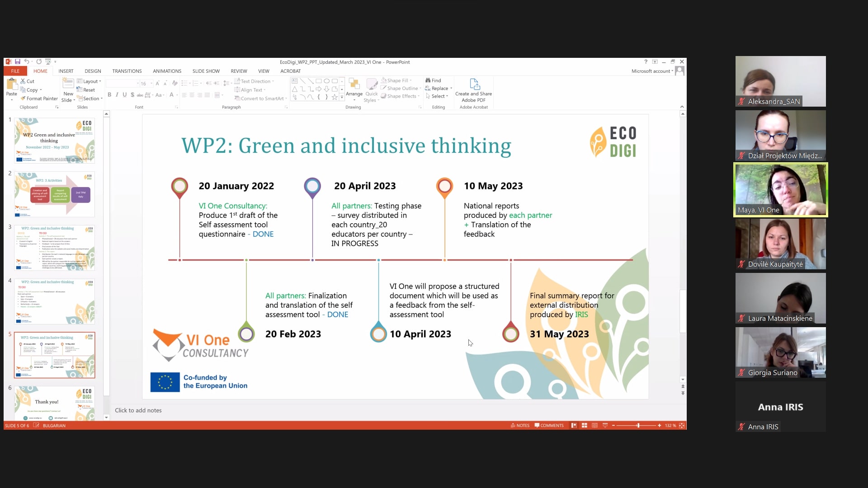Toggle Italic formatting
Image resolution: width=868 pixels, height=488 pixels.
117,95
